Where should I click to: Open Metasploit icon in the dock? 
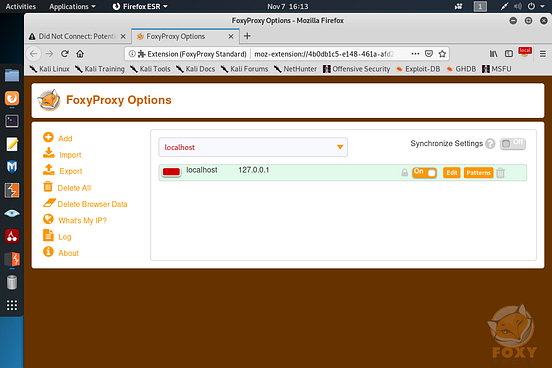click(x=12, y=167)
